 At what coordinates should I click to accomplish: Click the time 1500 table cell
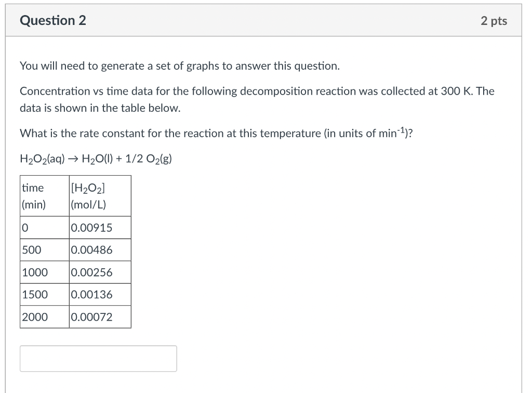click(x=45, y=295)
